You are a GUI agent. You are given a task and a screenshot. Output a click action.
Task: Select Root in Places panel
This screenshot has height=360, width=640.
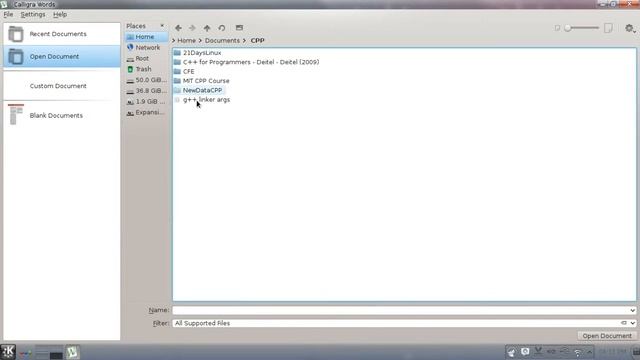(146, 58)
